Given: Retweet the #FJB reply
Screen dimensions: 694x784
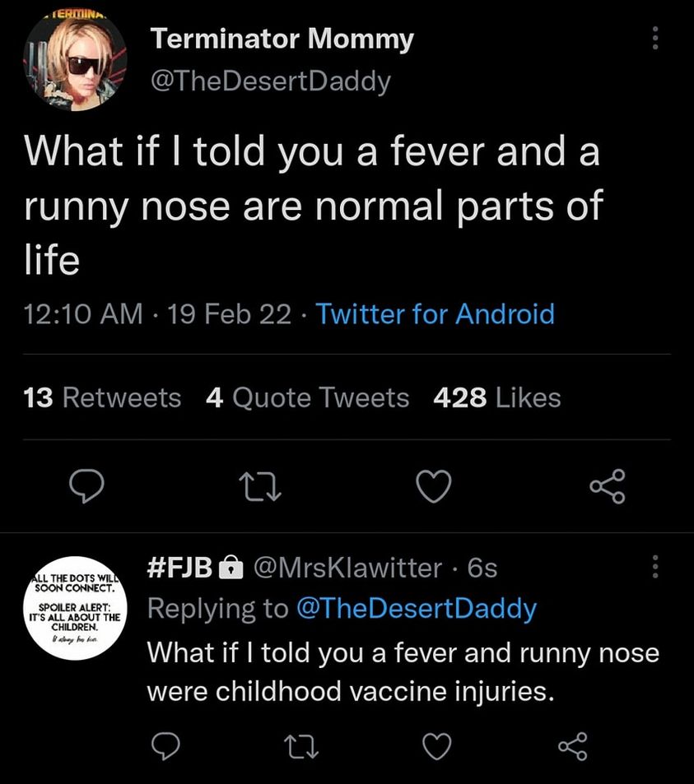Looking at the screenshot, I should tap(299, 745).
